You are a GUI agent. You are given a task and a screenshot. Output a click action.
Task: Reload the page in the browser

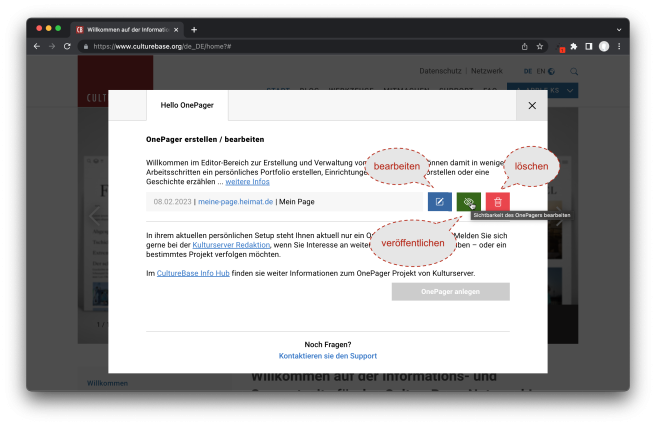pos(67,46)
